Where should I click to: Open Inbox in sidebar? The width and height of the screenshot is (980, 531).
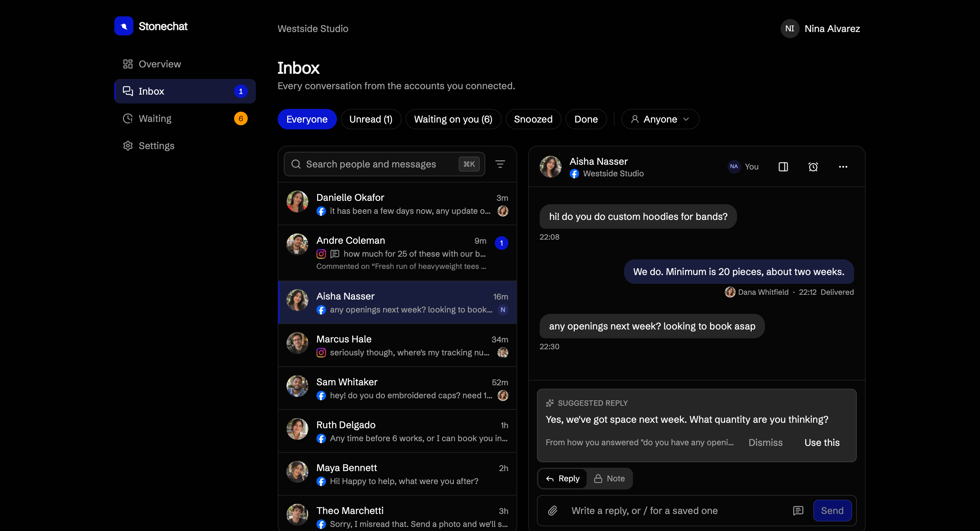click(185, 91)
